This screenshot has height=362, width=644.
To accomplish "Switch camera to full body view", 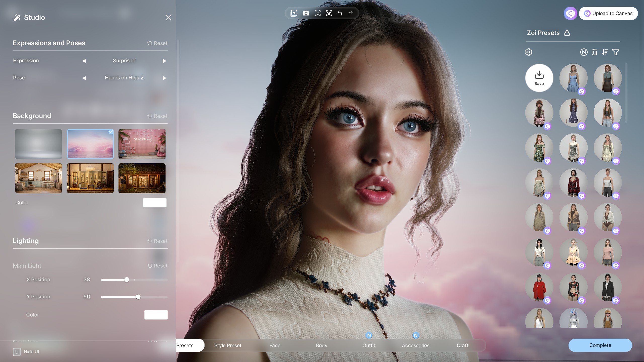I will click(329, 13).
